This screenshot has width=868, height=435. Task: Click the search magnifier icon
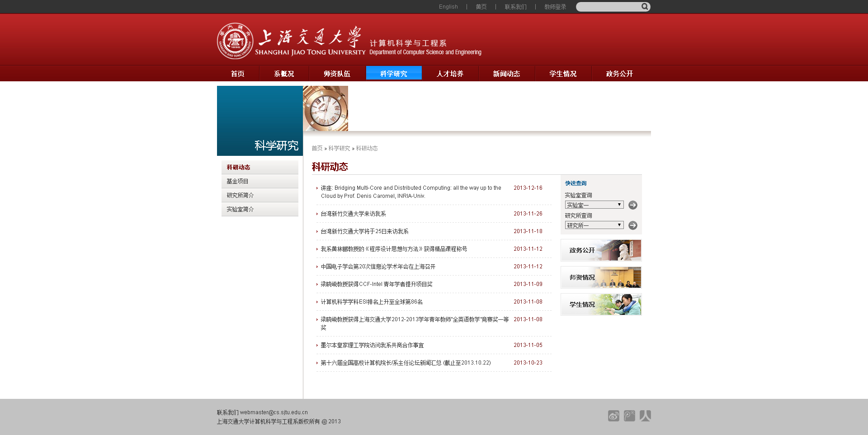(x=645, y=7)
